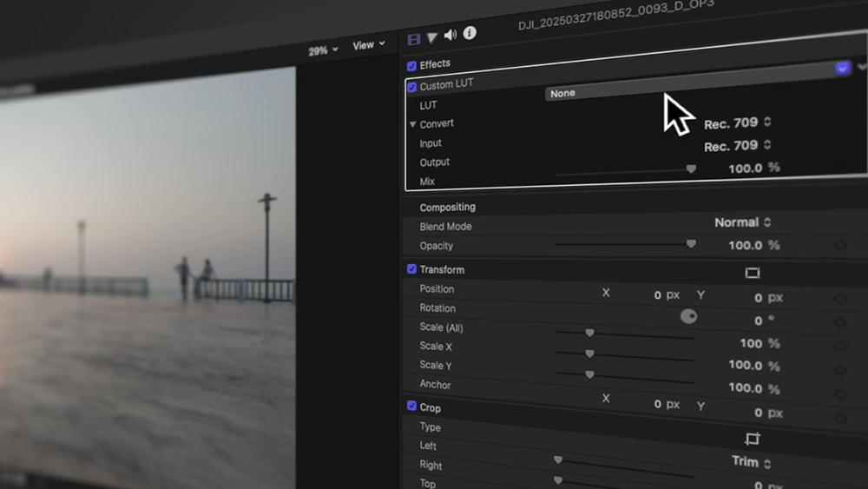Screen dimensions: 868x489
Task: Open the 29% viewer zoom dropdown
Action: pos(323,51)
